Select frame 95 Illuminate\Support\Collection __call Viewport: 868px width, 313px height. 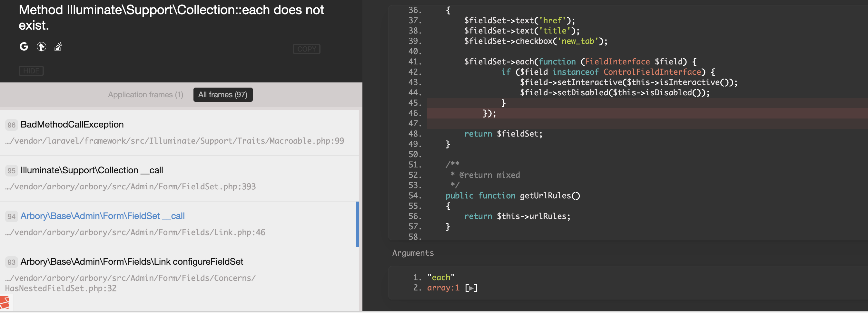(179, 178)
